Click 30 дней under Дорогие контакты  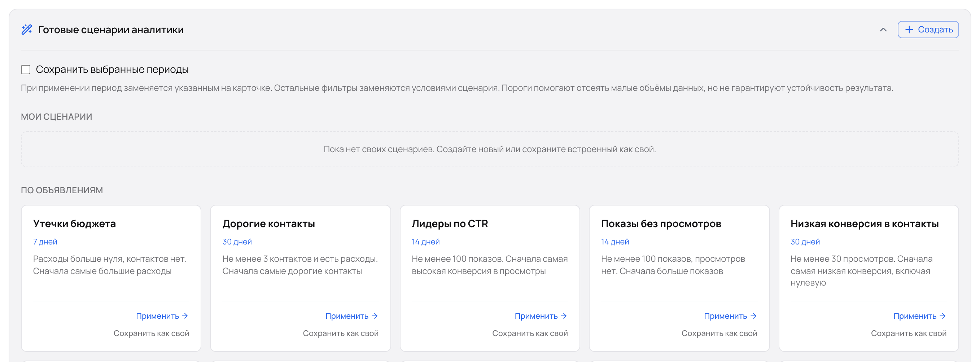237,242
